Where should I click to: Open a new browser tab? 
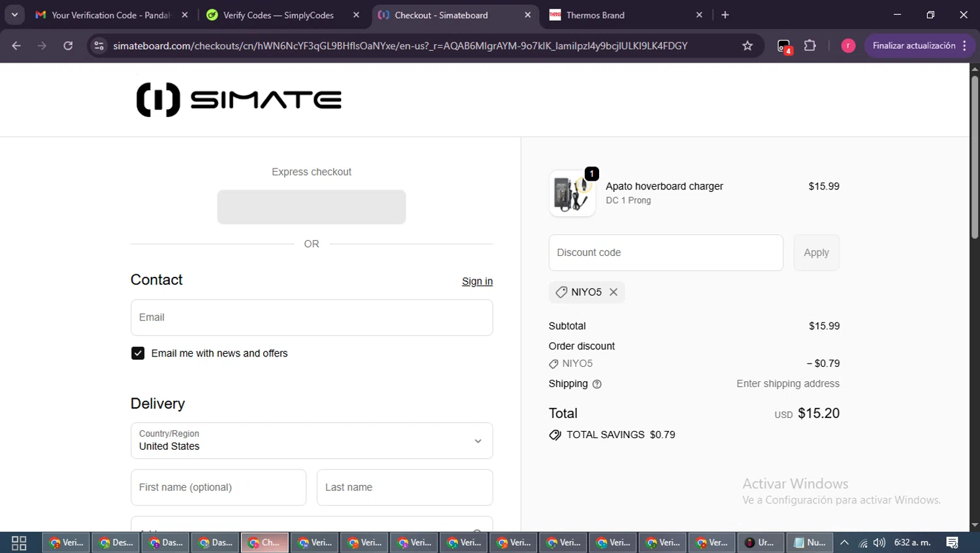pyautogui.click(x=725, y=14)
